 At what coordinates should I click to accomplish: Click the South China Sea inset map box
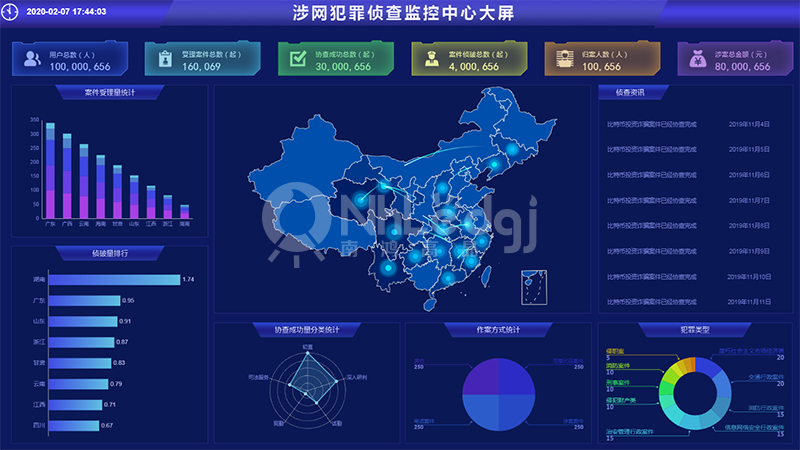coord(534,288)
